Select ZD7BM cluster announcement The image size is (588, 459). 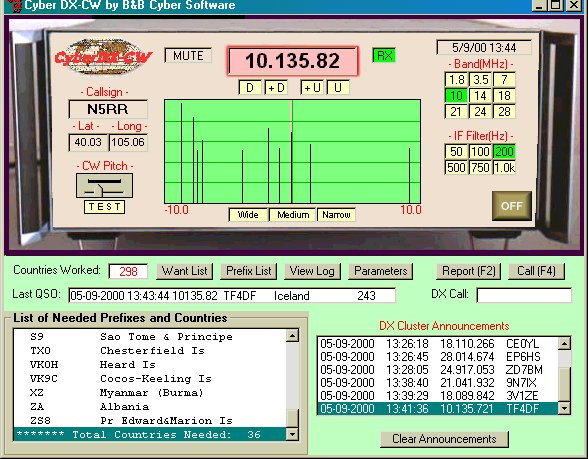tap(438, 370)
